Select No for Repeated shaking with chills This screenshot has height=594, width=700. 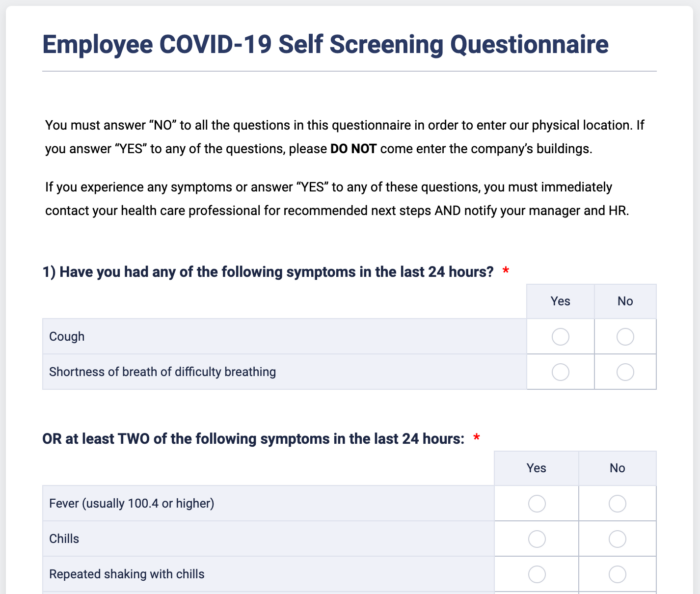coord(617,574)
